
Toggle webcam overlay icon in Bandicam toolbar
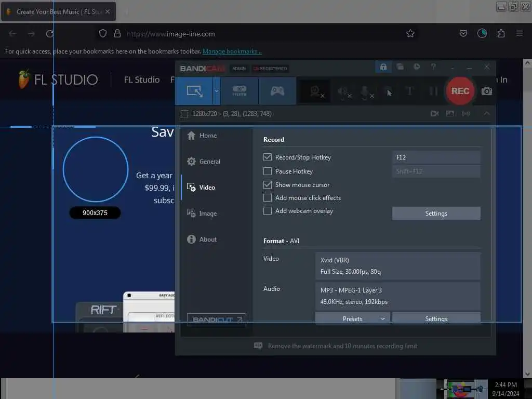316,91
